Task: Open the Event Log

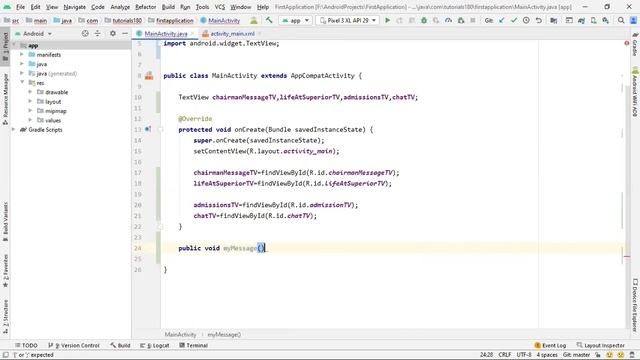Action: [550, 345]
